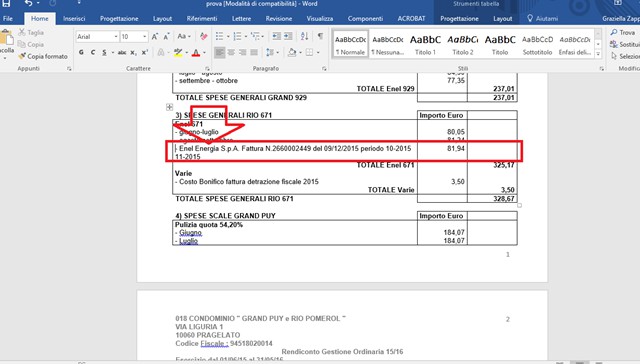Toggle bold G formatting
The width and height of the screenshot is (640, 364).
pyautogui.click(x=81, y=52)
